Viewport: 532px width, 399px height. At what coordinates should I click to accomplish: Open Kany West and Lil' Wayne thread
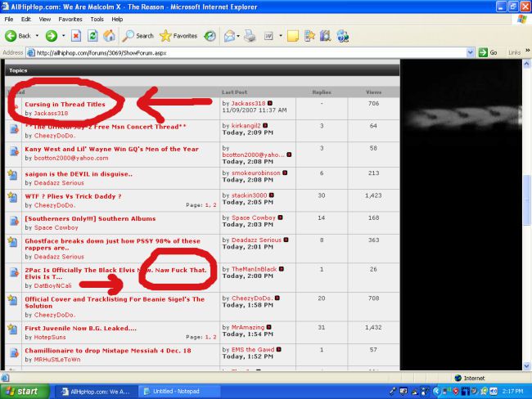point(111,149)
